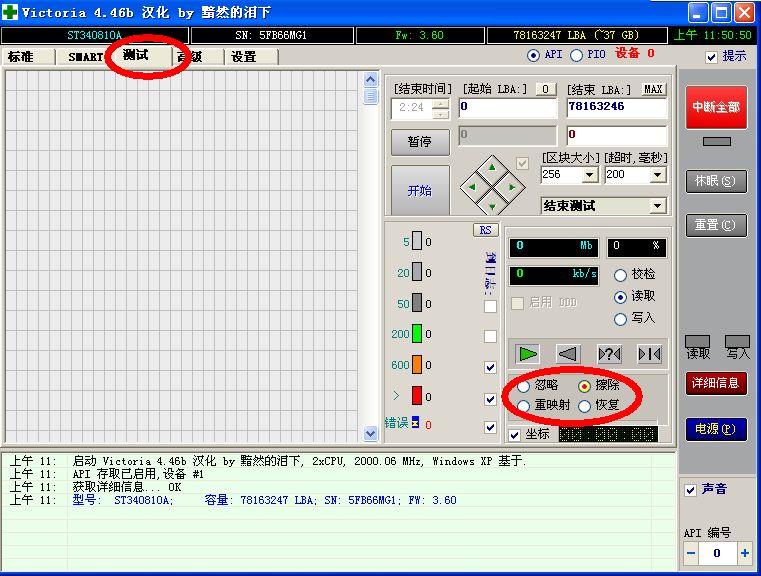Click the plus button for API 编号

[744, 553]
